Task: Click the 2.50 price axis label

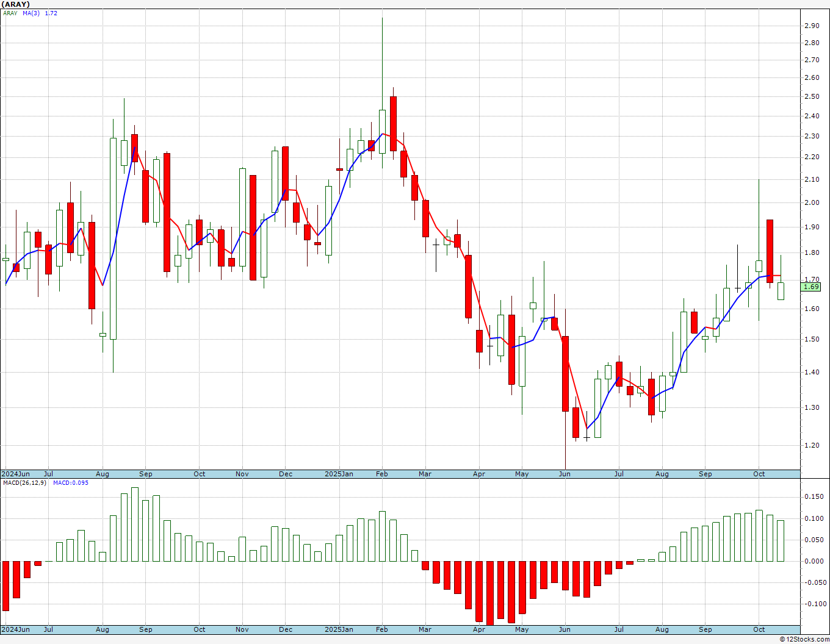Action: click(812, 96)
